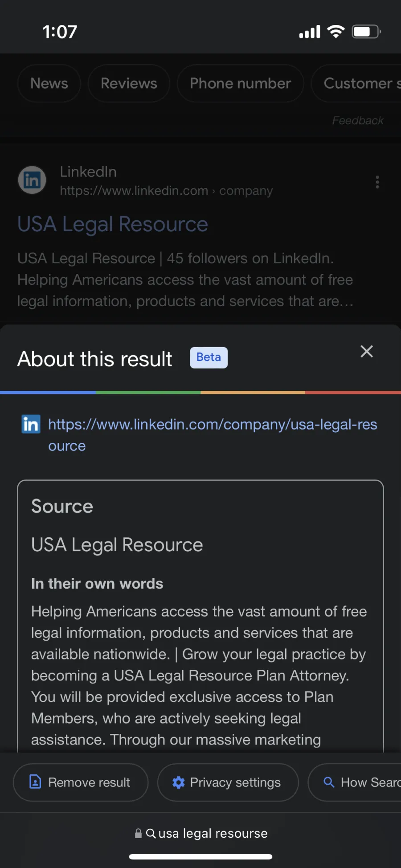Close the About this result panel
Image resolution: width=401 pixels, height=868 pixels.
(x=367, y=352)
